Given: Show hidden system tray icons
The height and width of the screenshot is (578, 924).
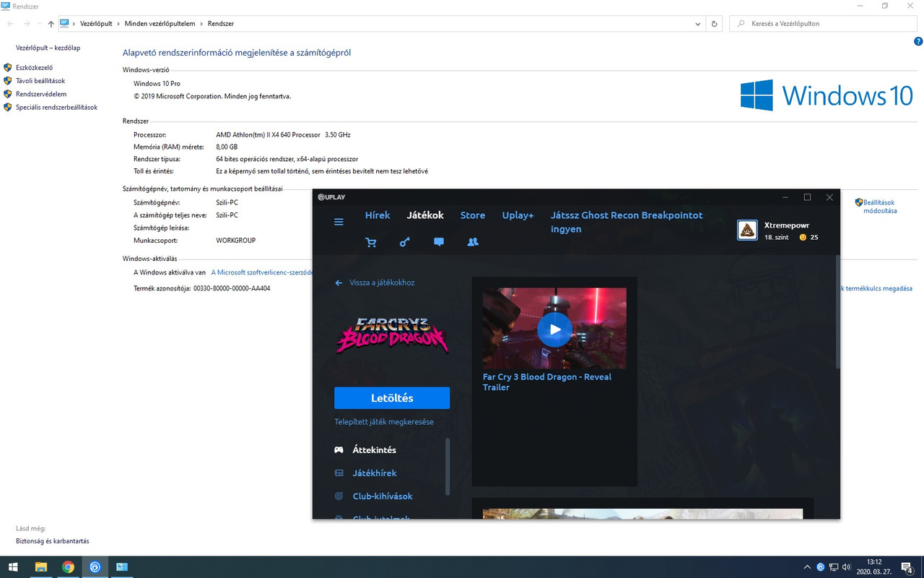Looking at the screenshot, I should click(x=807, y=567).
